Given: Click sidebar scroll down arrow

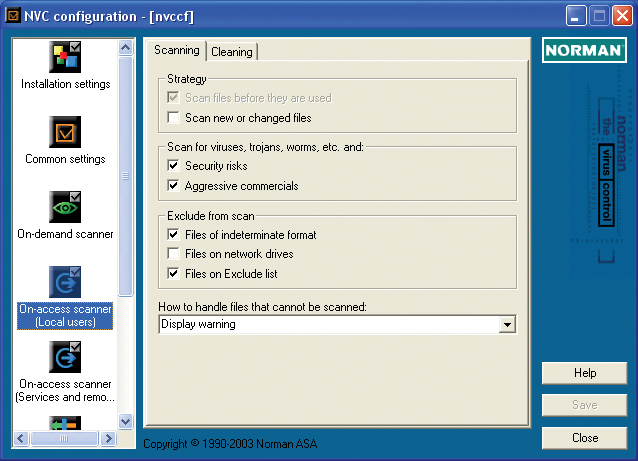Looking at the screenshot, I should [126, 422].
